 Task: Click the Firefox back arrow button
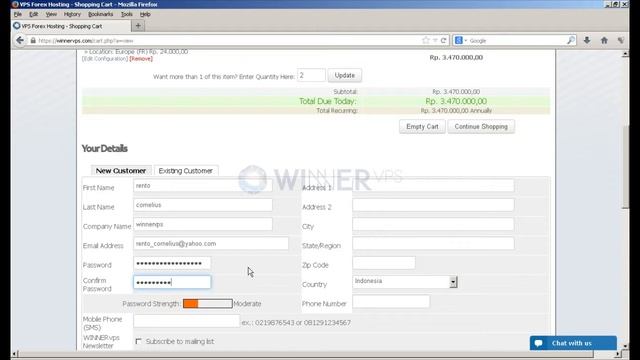pos(20,40)
